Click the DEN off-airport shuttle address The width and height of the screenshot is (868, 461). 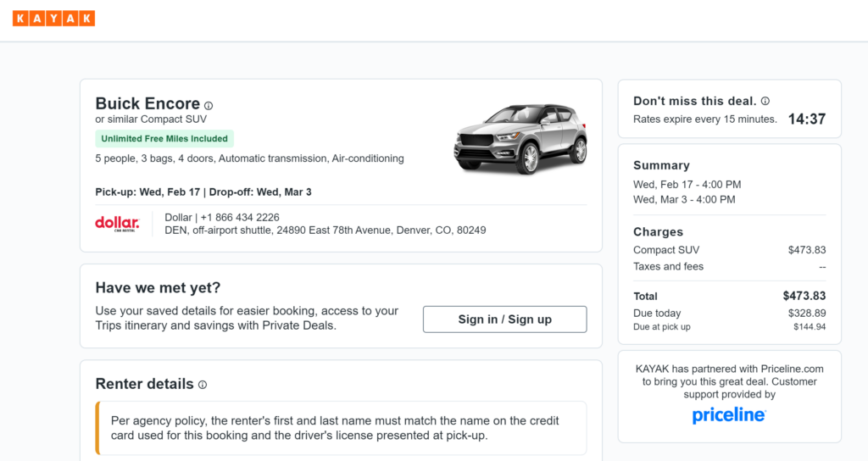point(325,230)
